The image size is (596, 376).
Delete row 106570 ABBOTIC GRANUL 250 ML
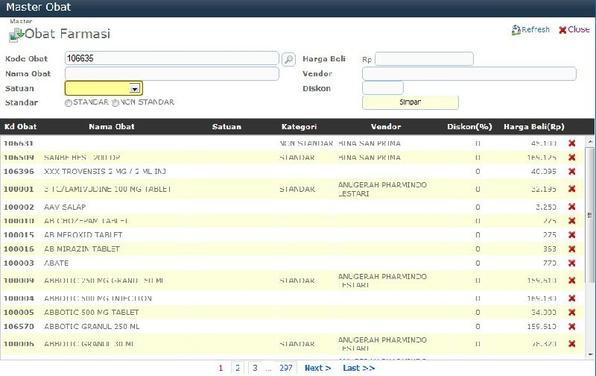coord(572,327)
